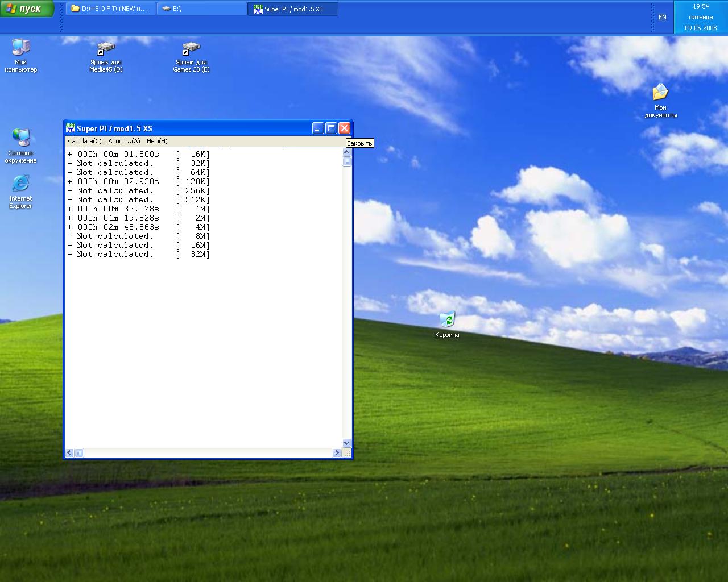The image size is (728, 582).
Task: Select the Ярлык для Media45 (D) shortcut
Action: (106, 57)
